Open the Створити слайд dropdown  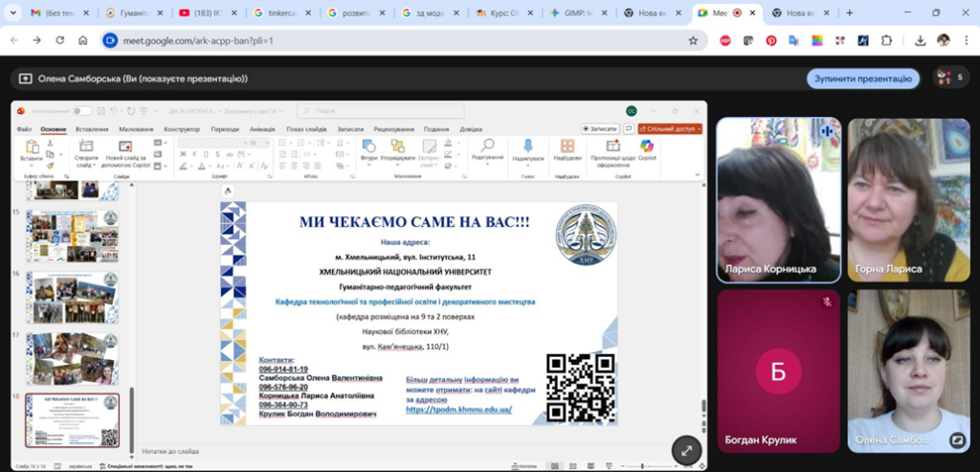(x=86, y=161)
